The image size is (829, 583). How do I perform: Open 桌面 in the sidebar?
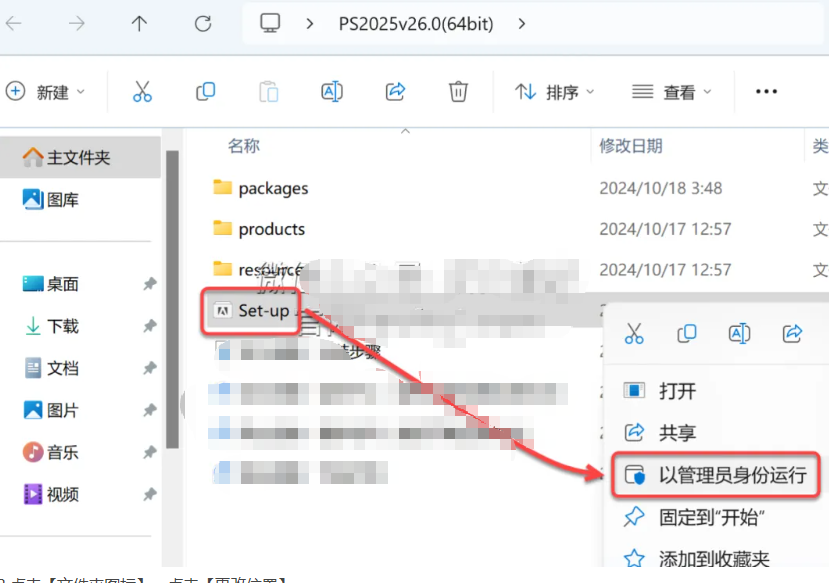(x=50, y=284)
